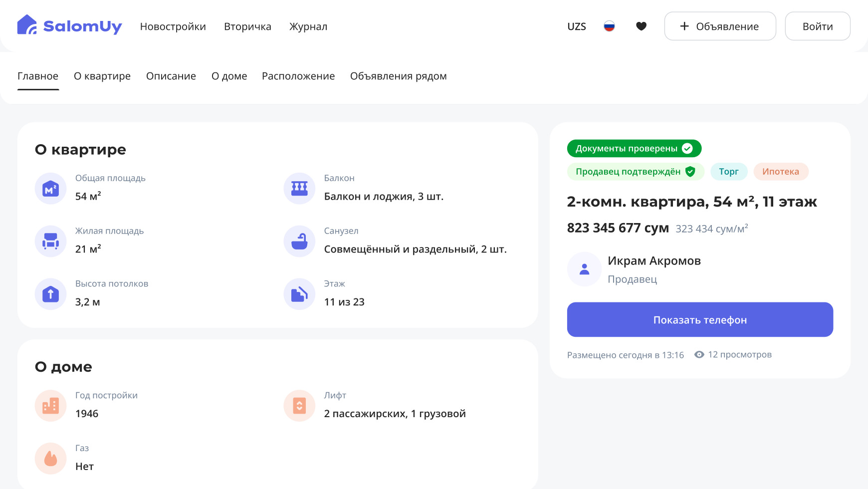Click the Документы проверены badge

coord(634,149)
